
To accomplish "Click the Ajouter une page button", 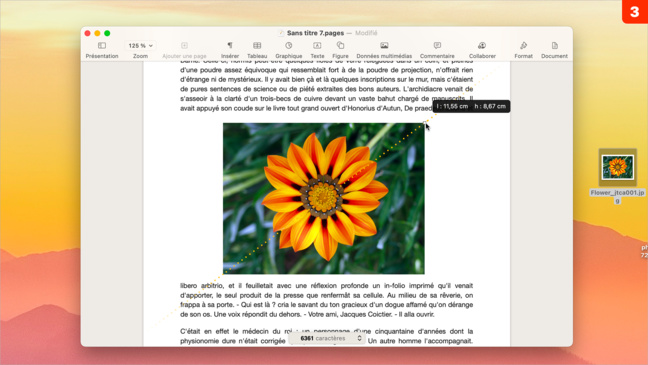I will click(x=184, y=50).
